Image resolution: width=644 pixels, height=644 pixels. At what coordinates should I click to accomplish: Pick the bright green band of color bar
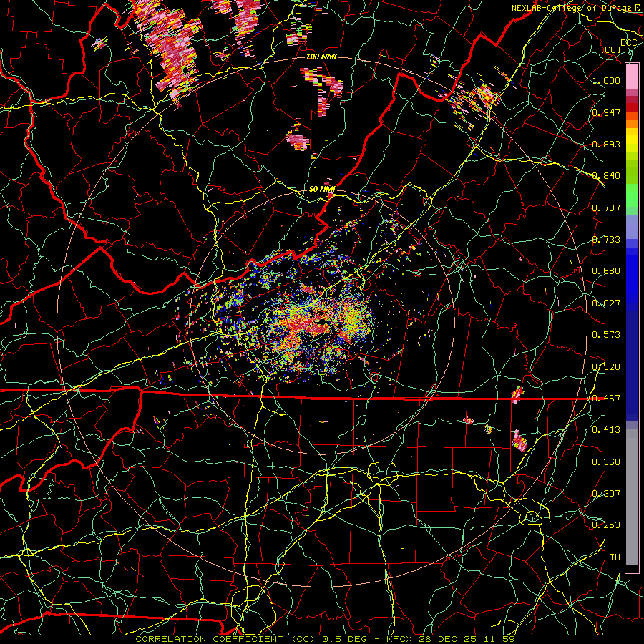click(x=632, y=196)
